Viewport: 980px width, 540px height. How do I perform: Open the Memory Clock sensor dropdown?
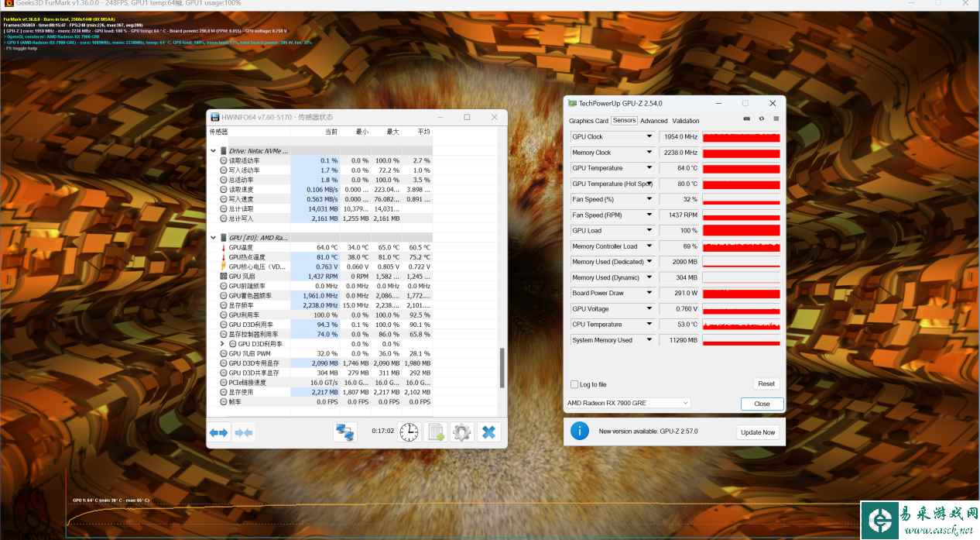pos(649,153)
